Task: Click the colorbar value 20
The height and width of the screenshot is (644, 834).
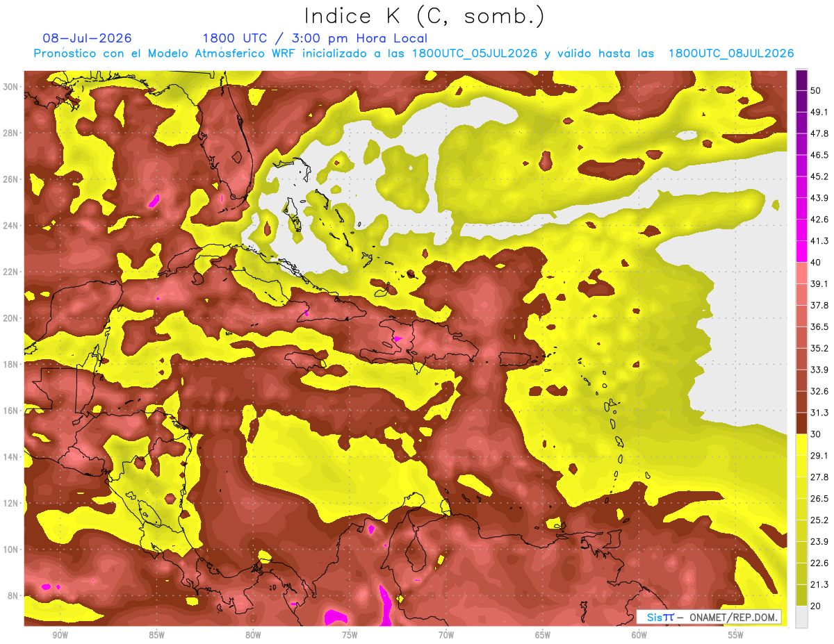Action: click(x=817, y=606)
